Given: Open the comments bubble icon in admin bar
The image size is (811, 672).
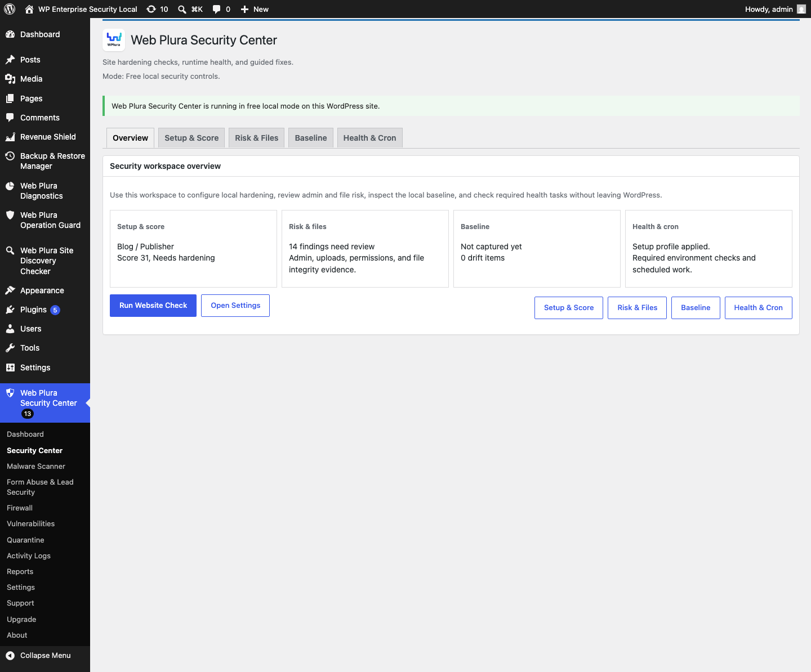Looking at the screenshot, I should (216, 9).
